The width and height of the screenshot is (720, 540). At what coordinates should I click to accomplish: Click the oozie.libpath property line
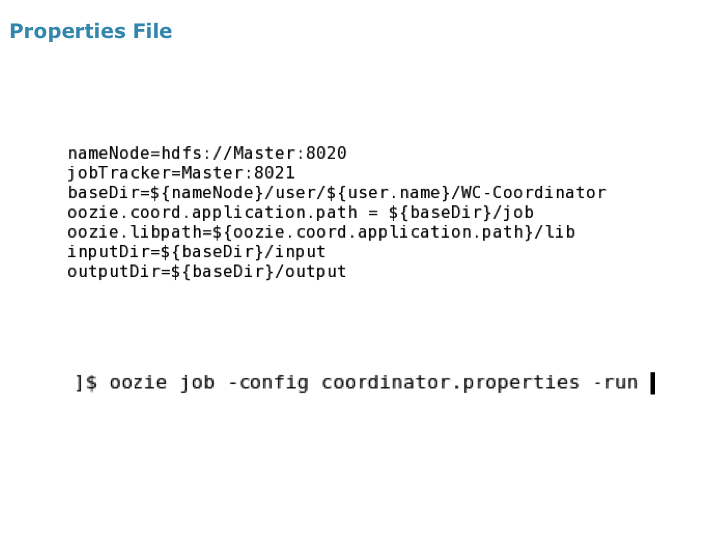click(321, 232)
